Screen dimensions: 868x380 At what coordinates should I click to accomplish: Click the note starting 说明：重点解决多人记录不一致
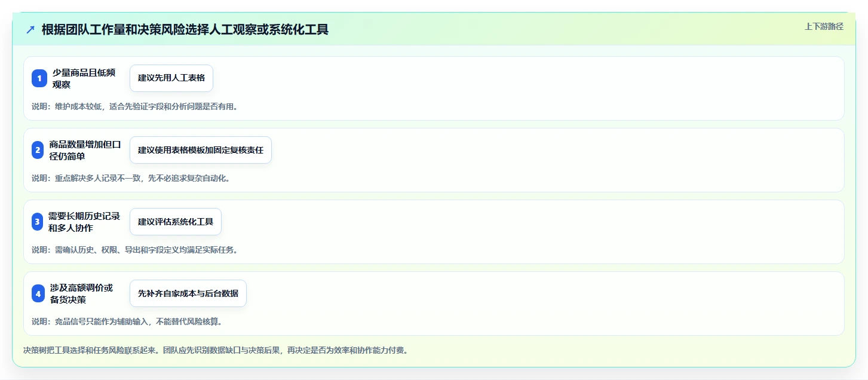click(x=131, y=178)
